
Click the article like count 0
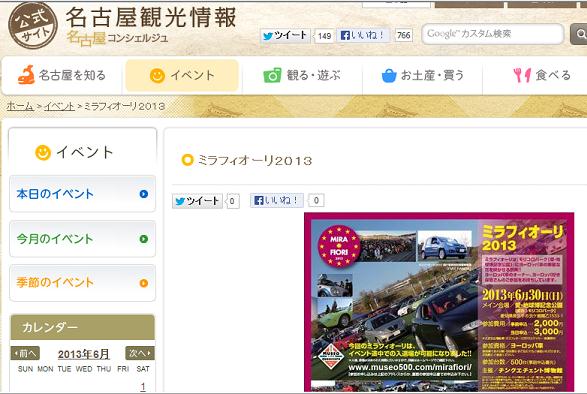316,201
